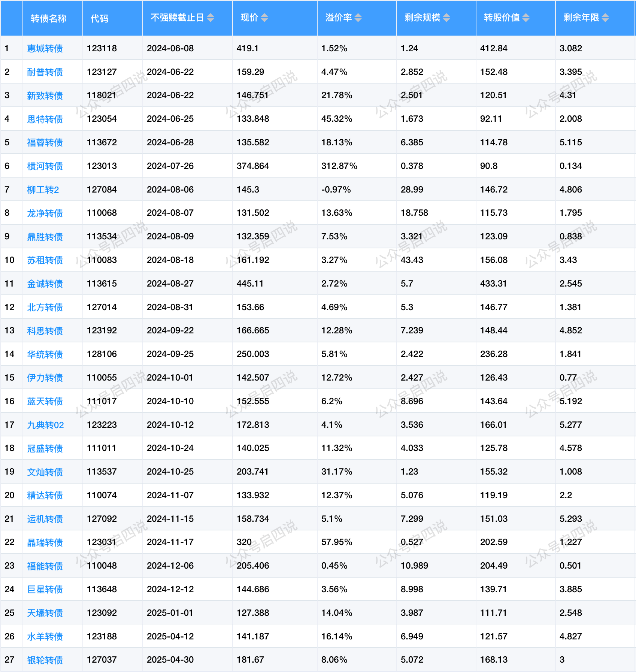Click the 代码 column header

pos(100,18)
